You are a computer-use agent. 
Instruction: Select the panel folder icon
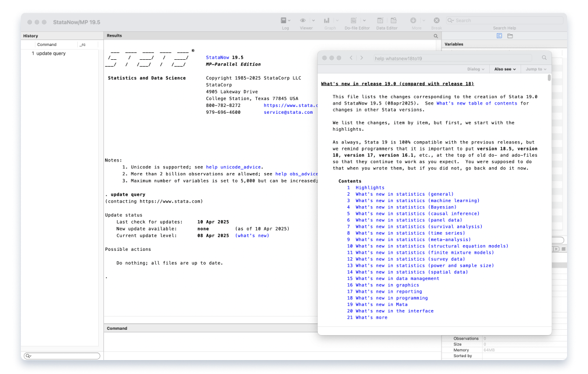click(510, 36)
